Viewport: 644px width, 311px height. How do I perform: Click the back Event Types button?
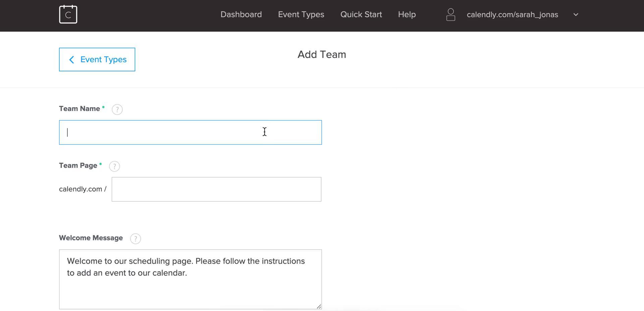coord(97,59)
